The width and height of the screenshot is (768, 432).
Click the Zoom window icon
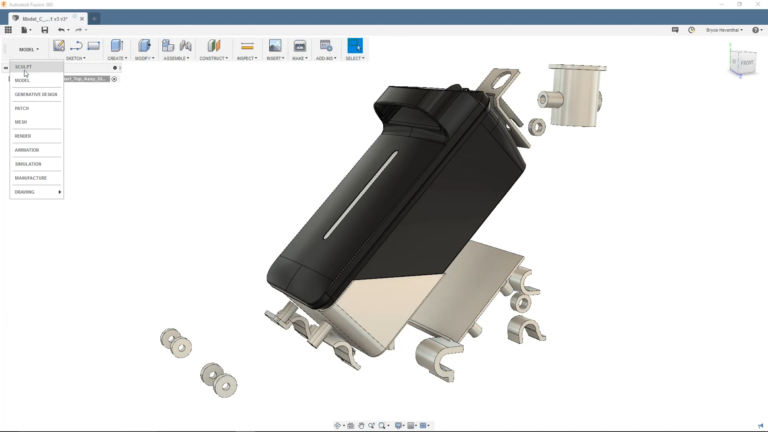(382, 426)
